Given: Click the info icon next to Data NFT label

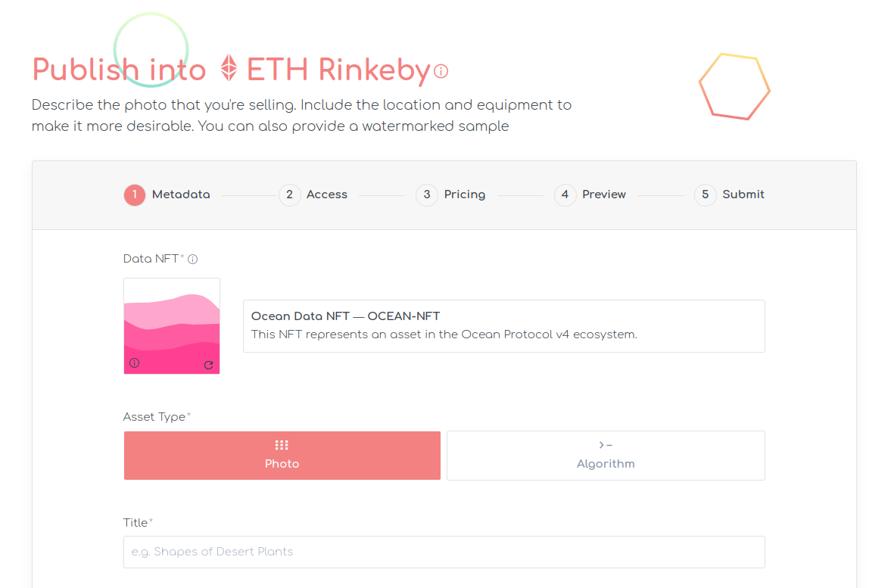Looking at the screenshot, I should coord(192,259).
